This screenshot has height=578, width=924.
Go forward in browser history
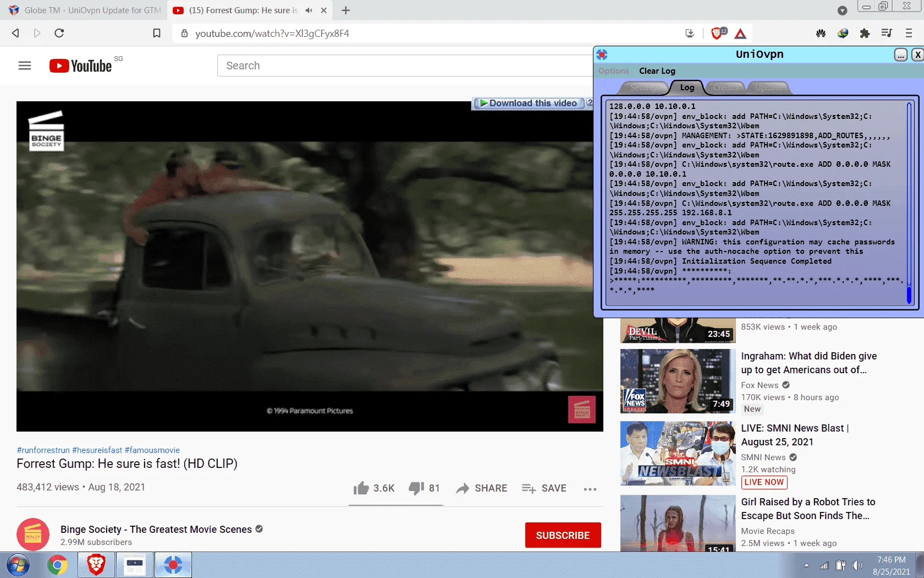37,33
